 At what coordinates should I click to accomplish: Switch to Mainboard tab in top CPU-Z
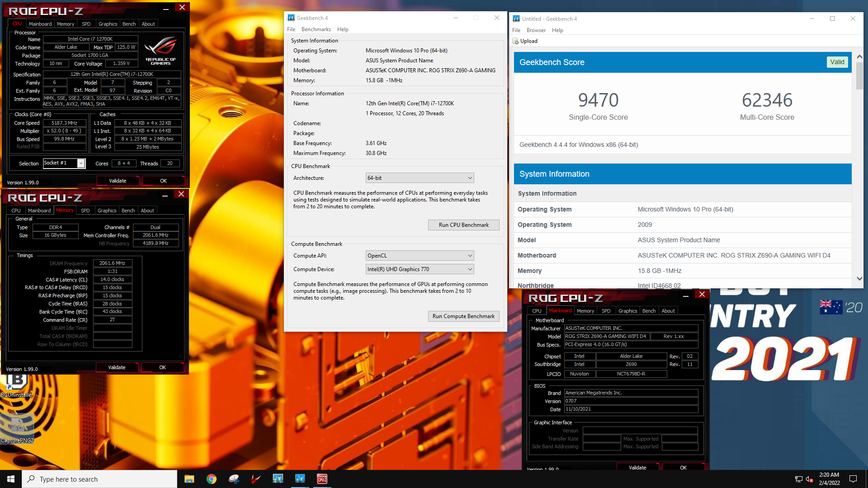click(40, 24)
